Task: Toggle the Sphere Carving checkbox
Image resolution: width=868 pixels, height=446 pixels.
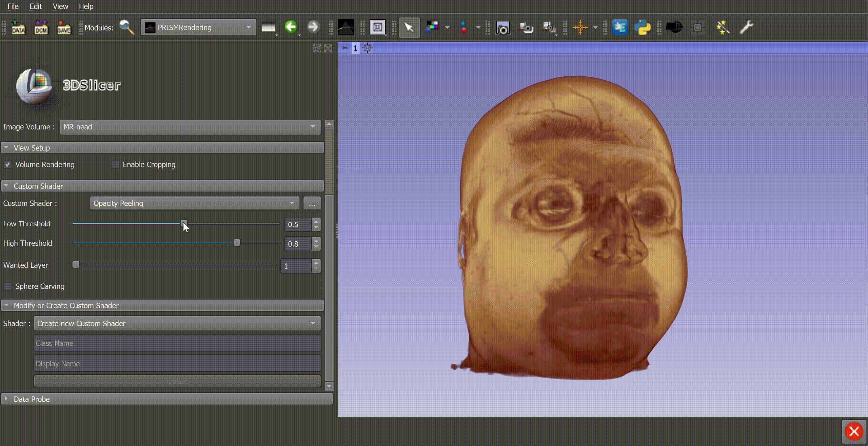Action: pyautogui.click(x=8, y=286)
